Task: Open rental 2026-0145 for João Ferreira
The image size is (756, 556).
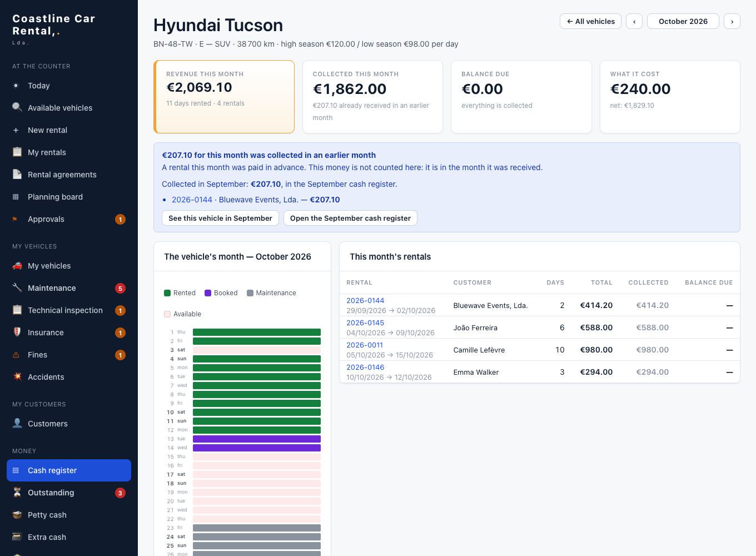Action: pos(365,322)
